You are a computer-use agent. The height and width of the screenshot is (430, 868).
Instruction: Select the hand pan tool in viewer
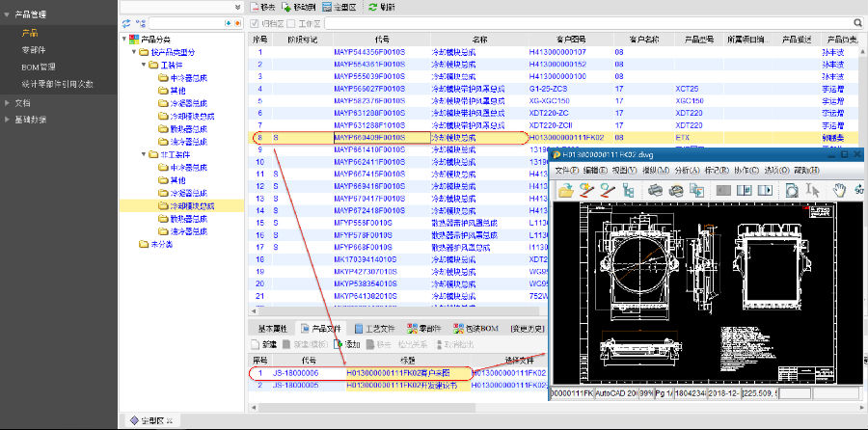840,190
